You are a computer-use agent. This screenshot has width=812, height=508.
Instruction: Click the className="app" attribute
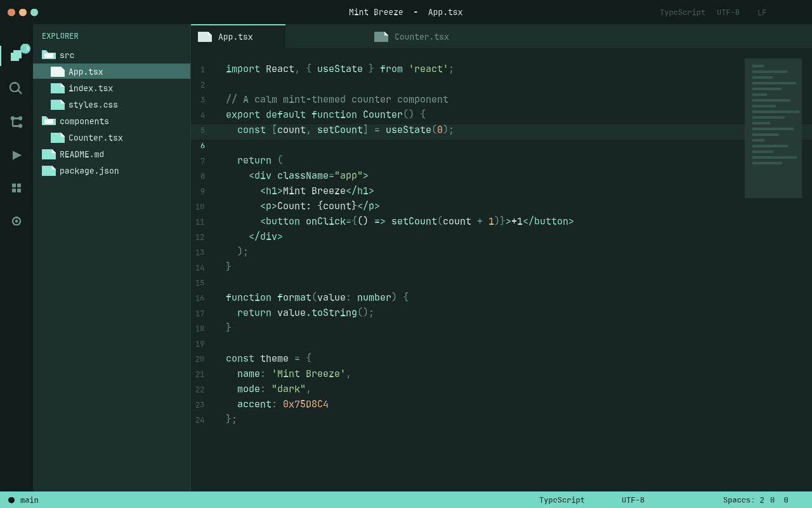click(x=320, y=176)
